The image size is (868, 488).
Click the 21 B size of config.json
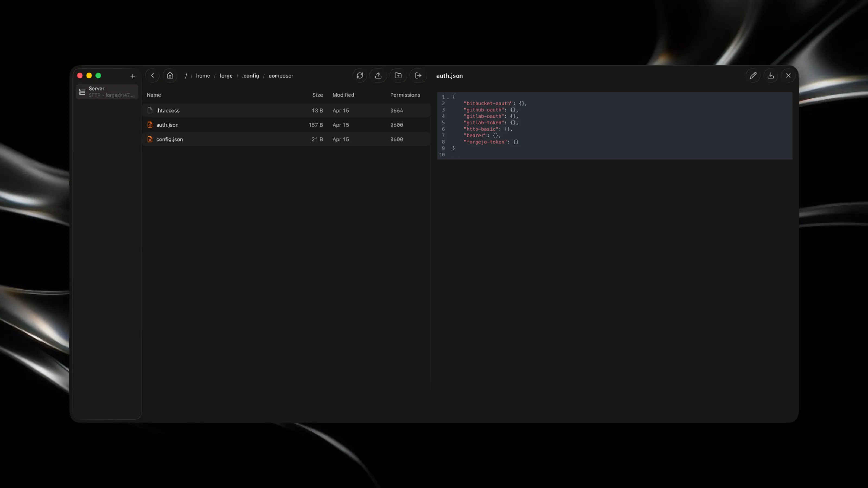[317, 139]
